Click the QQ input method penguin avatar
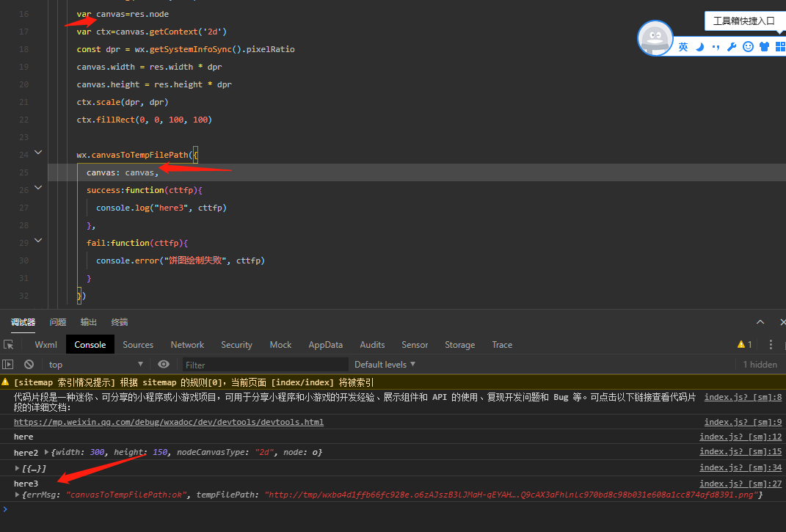The height and width of the screenshot is (532, 786). [655, 38]
